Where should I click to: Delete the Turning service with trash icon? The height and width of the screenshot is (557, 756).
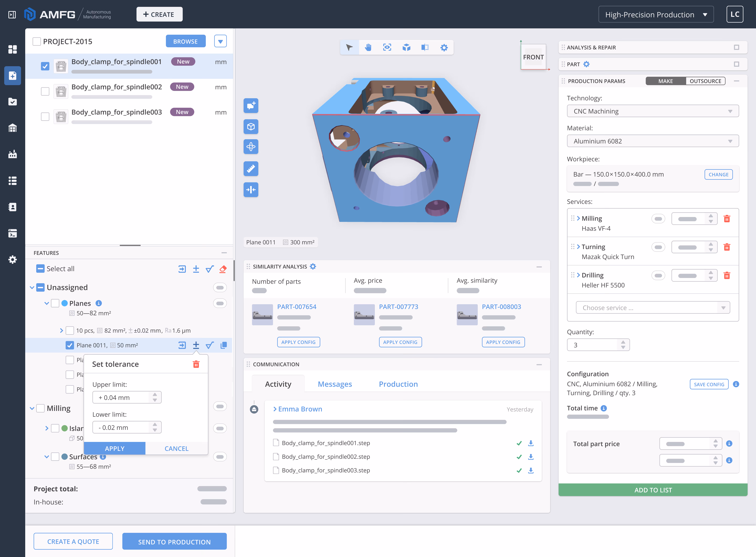click(x=727, y=247)
